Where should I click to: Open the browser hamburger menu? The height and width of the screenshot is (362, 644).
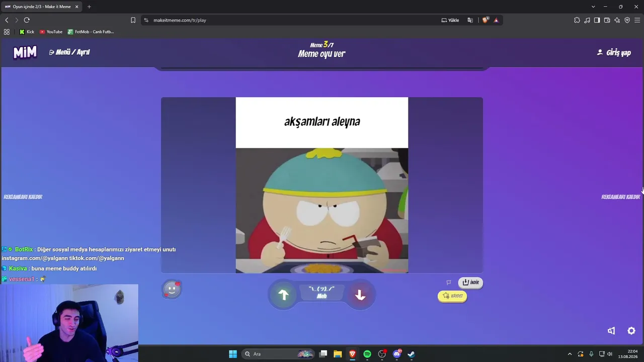click(637, 20)
